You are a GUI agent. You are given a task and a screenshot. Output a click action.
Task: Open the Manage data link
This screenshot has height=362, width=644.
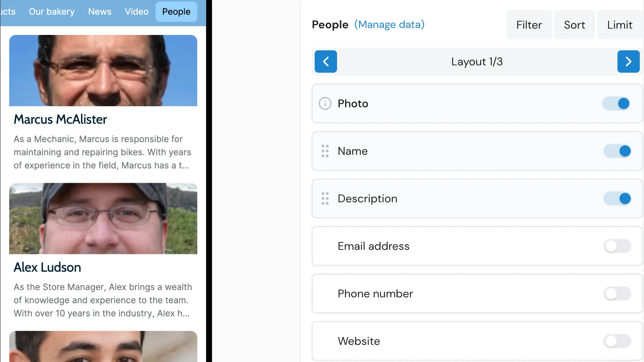(389, 24)
